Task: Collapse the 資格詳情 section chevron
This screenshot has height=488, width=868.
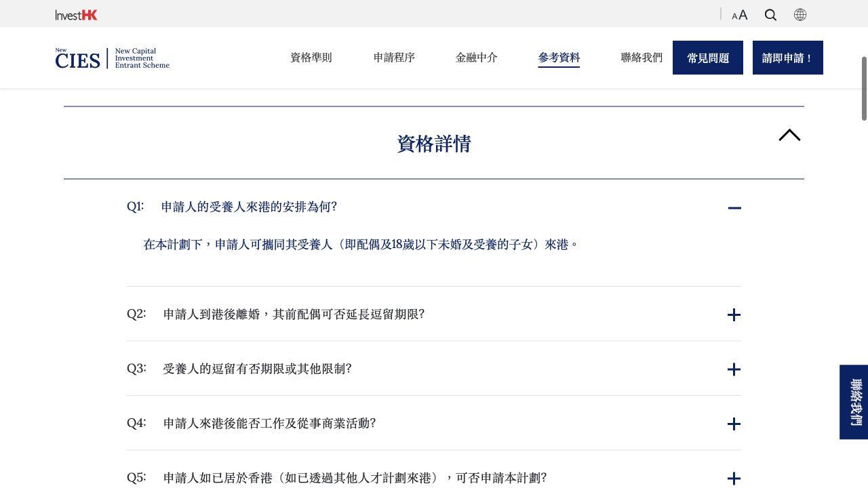Action: (x=789, y=135)
